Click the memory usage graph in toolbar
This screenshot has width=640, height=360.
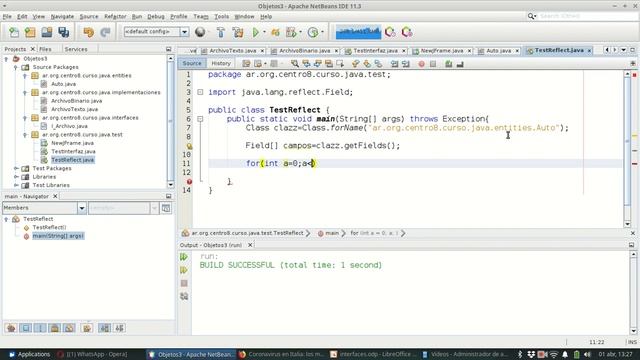[358, 32]
